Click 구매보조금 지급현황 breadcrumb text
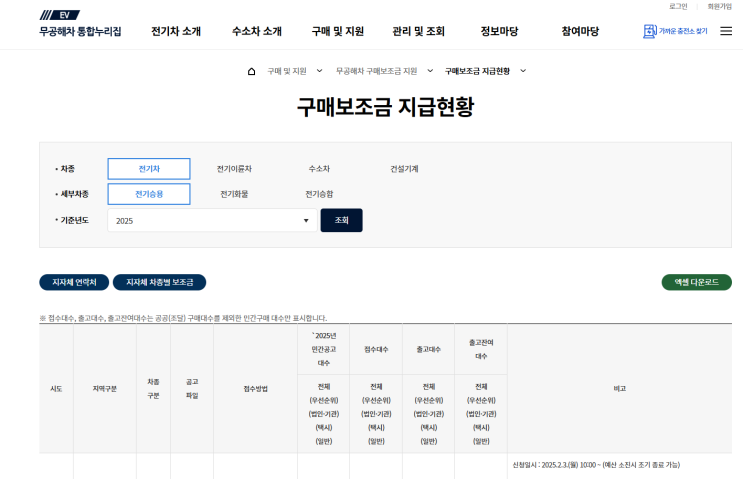This screenshot has height=479, width=743. pos(477,71)
